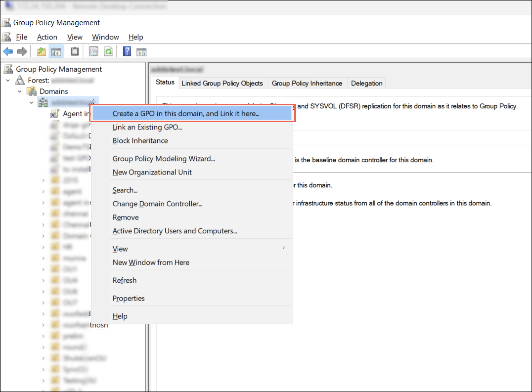Image resolution: width=532 pixels, height=392 pixels.
Task: Click the clipboard Paste toolbar icon
Action: tap(74, 52)
